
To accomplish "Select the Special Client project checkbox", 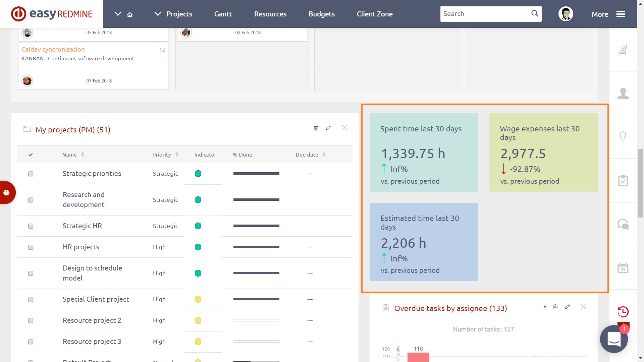I will 31,299.
